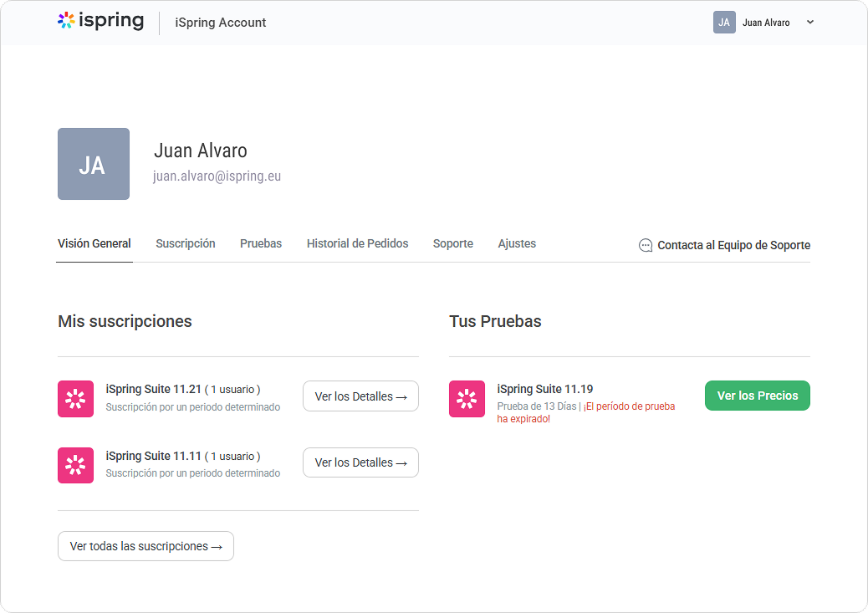Viewport: 868px width, 613px height.
Task: Select the Visión General tab
Action: point(94,243)
